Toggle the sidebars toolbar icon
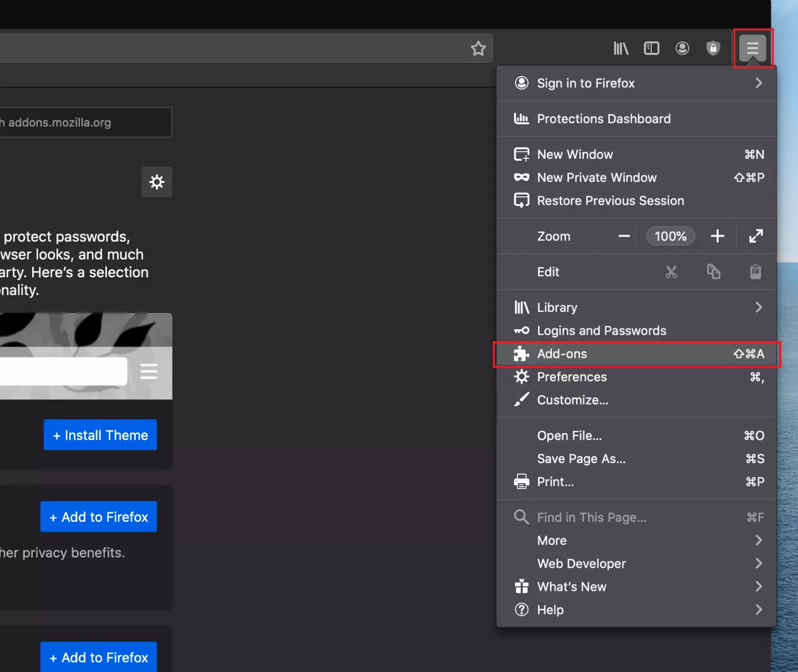Viewport: 798px width, 672px height. point(651,48)
